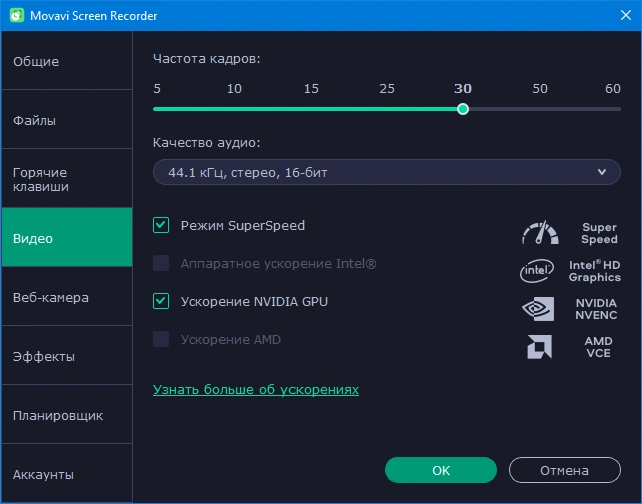Click the NVIDIA eye logo icon

click(x=538, y=309)
